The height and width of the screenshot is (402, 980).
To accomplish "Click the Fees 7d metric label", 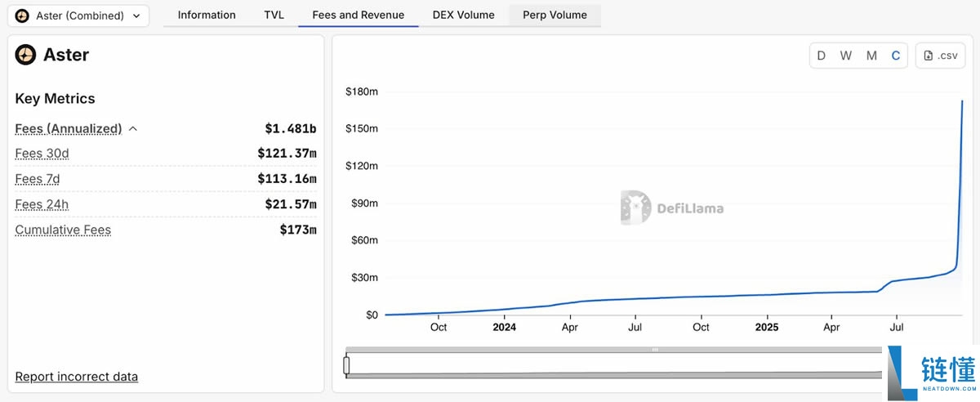I will (38, 179).
